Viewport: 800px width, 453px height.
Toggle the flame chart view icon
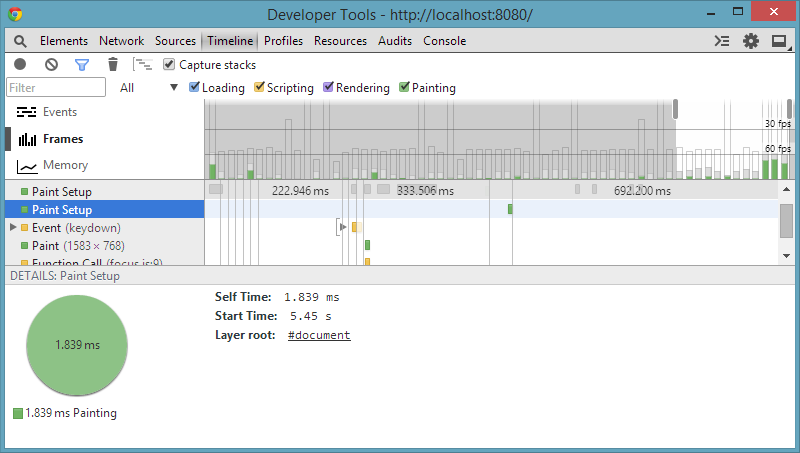(142, 64)
